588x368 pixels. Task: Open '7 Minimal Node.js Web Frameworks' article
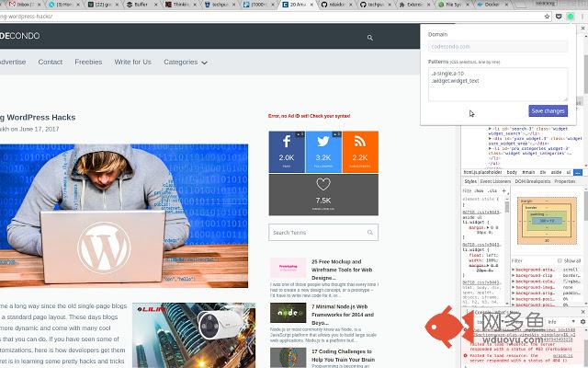point(343,315)
